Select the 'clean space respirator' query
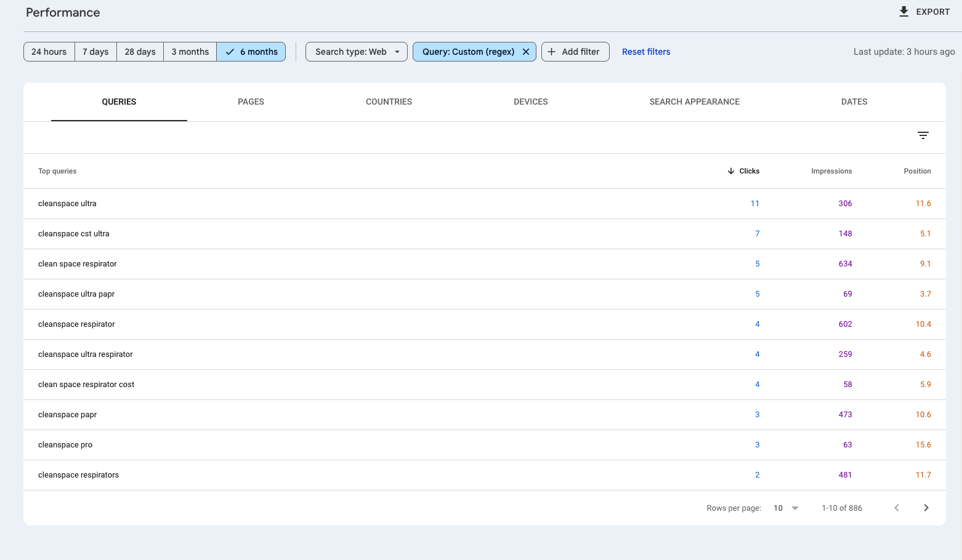 coord(78,264)
